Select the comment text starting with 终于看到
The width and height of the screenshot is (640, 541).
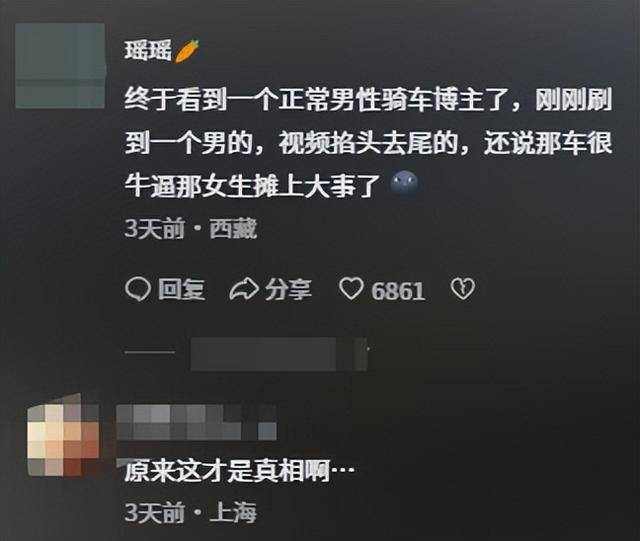[368, 143]
